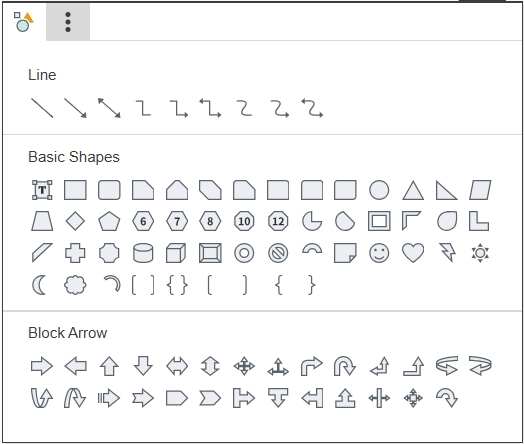Choose the curved connector with one arrow
This screenshot has height=444, width=524.
279,108
